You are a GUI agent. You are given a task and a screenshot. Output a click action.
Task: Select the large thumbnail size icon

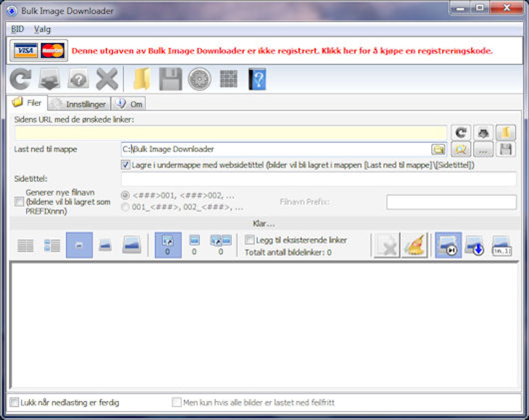[x=131, y=245]
